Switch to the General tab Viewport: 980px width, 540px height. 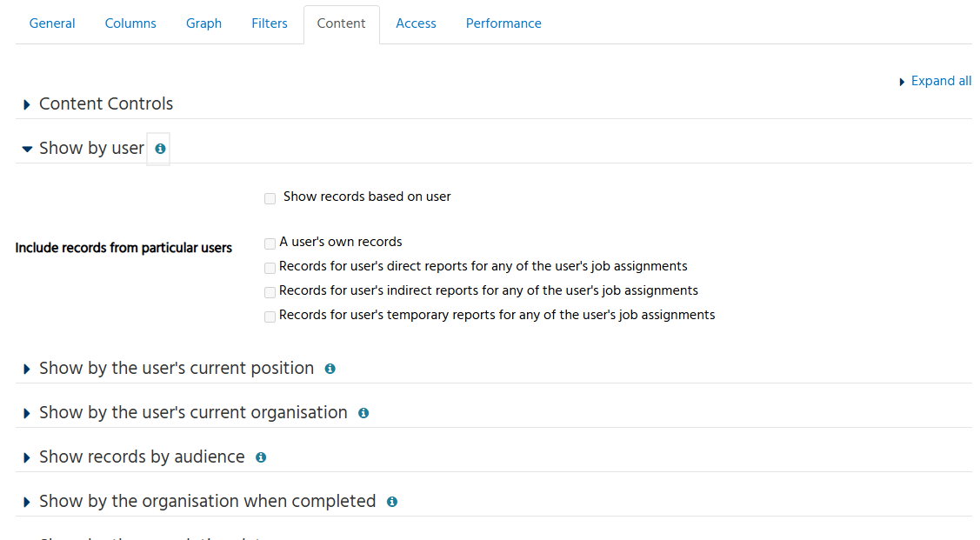(52, 23)
